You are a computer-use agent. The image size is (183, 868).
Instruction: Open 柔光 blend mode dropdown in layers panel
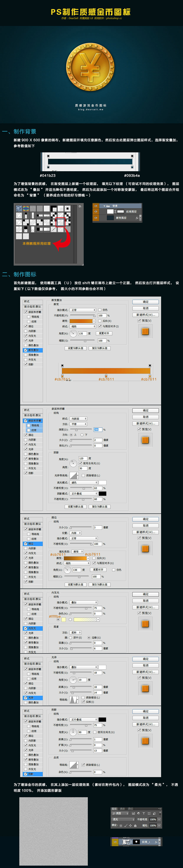[x=123, y=820]
